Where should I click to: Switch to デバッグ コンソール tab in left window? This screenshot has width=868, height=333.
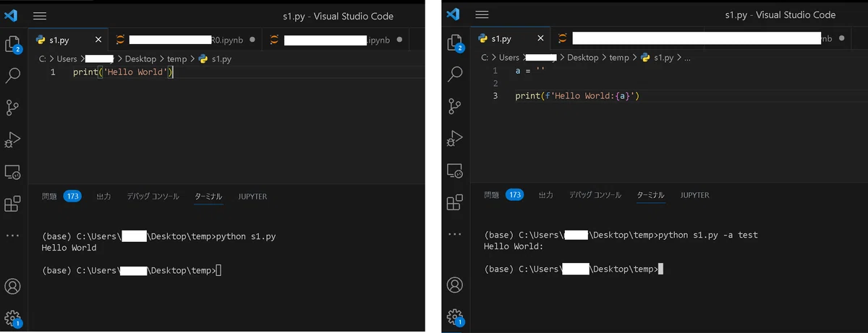(153, 196)
